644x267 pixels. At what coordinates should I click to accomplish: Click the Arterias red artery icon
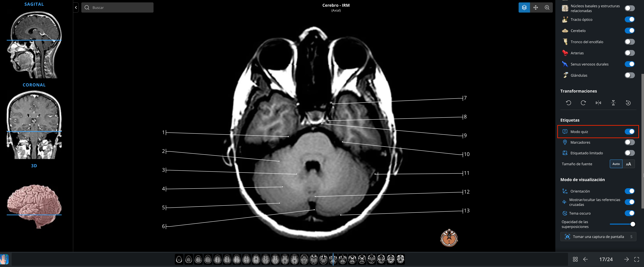coord(565,53)
